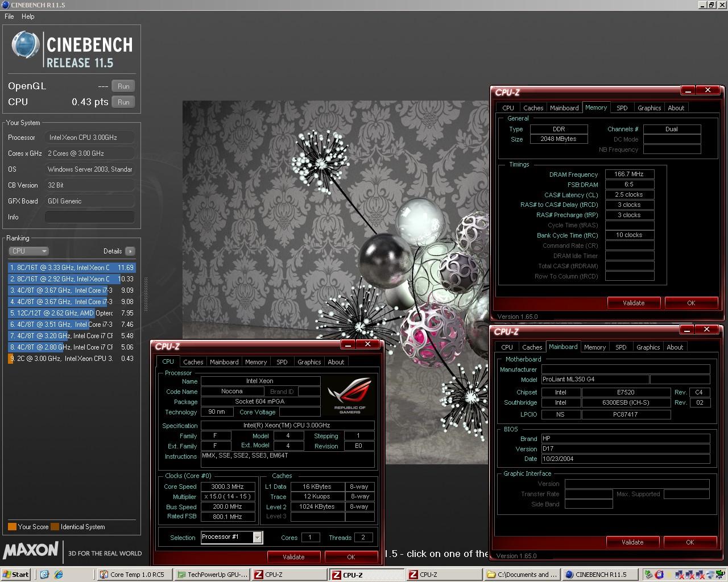Open the ranking Details arrow button
The height and width of the screenshot is (582, 728).
pos(130,251)
